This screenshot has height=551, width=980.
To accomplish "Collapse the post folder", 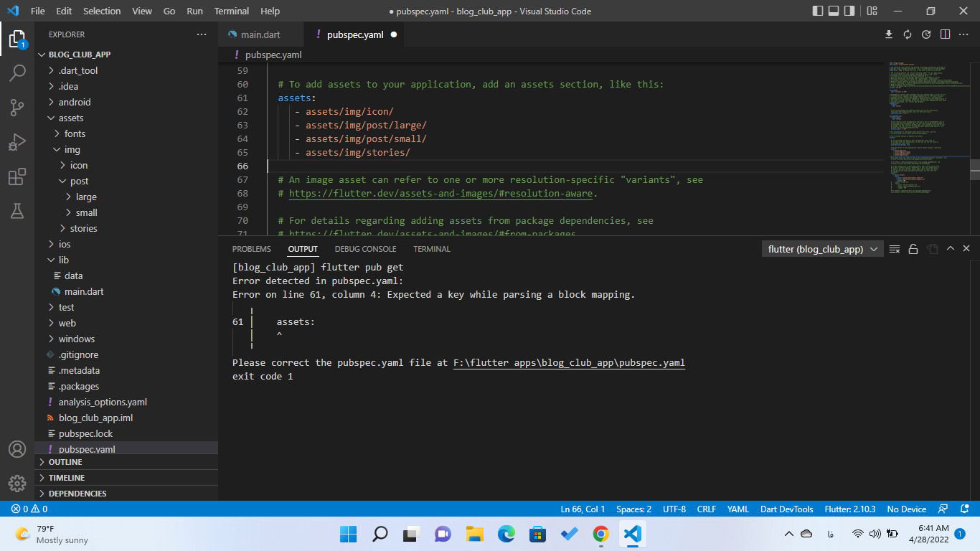I will pyautogui.click(x=126, y=181).
